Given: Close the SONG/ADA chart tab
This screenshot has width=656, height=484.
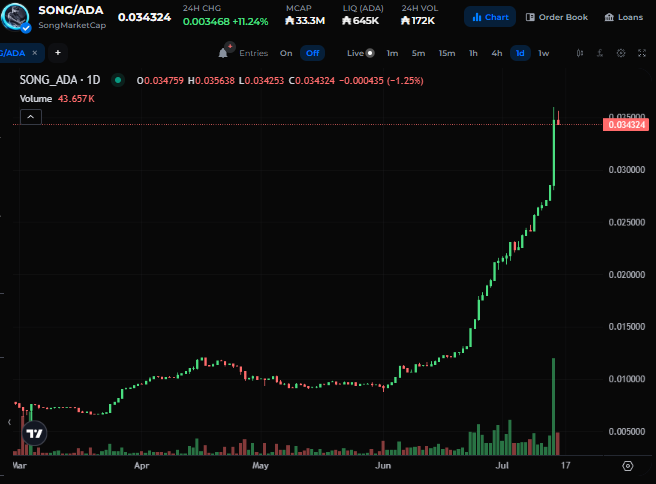Looking at the screenshot, I should pyautogui.click(x=35, y=53).
